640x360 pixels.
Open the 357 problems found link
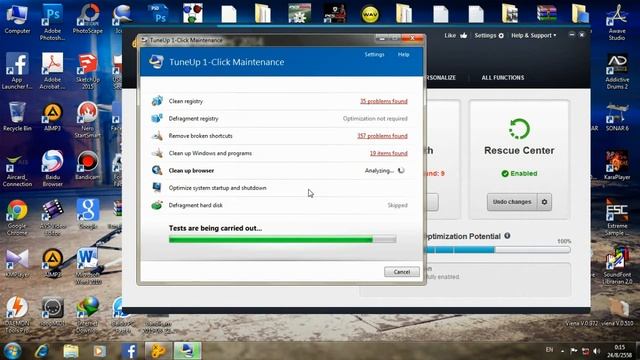(382, 136)
